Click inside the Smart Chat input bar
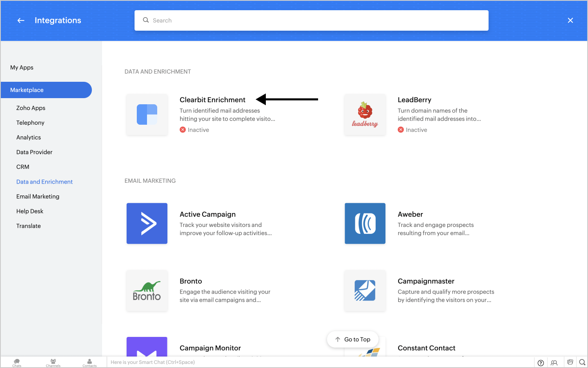The width and height of the screenshot is (588, 368). tap(321, 362)
